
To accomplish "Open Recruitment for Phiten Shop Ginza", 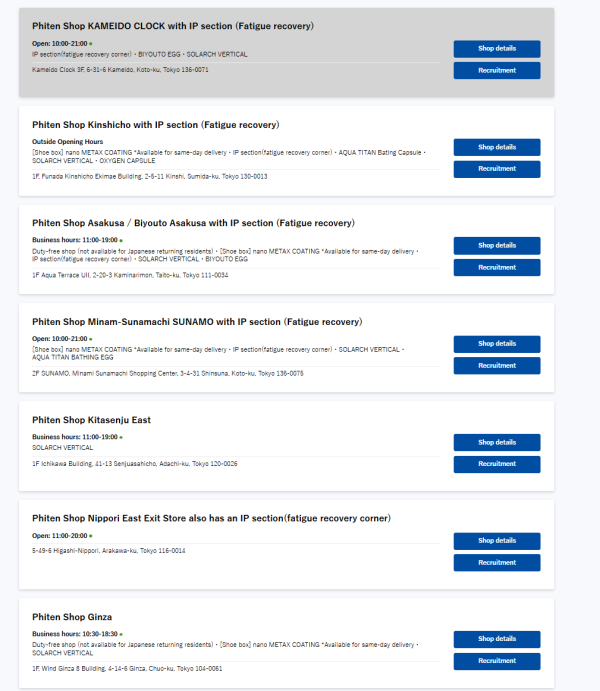I will [496, 661].
